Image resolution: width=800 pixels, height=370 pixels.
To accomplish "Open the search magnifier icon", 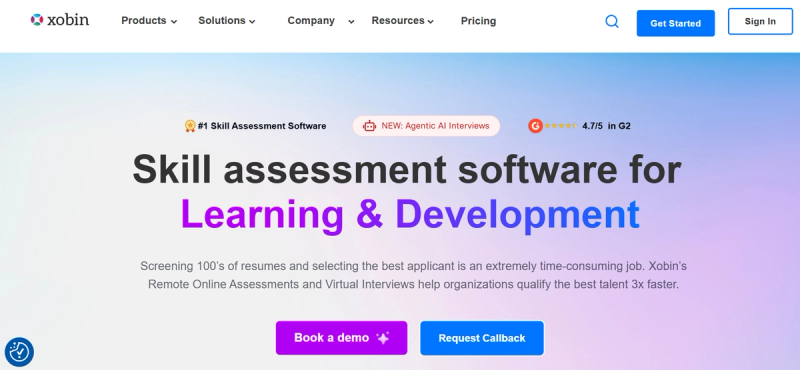I will 612,21.
